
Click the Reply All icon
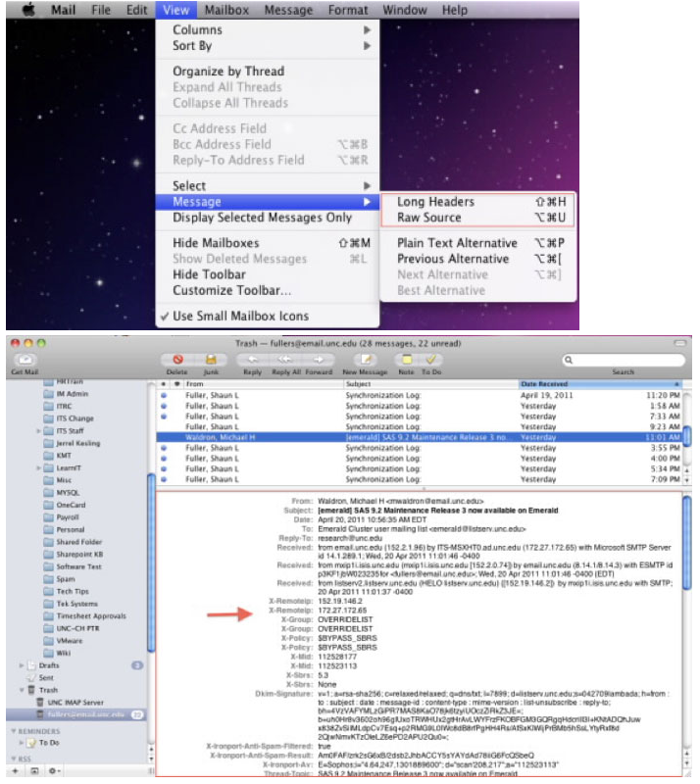point(285,360)
